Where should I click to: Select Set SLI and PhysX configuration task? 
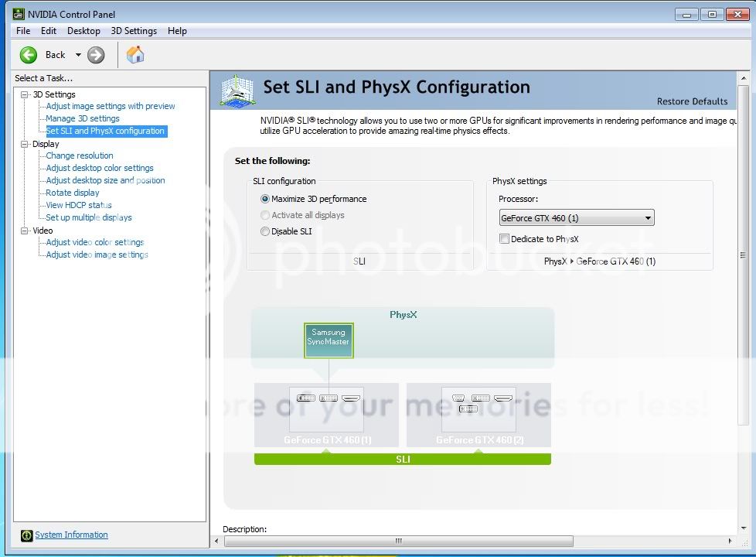(x=106, y=131)
